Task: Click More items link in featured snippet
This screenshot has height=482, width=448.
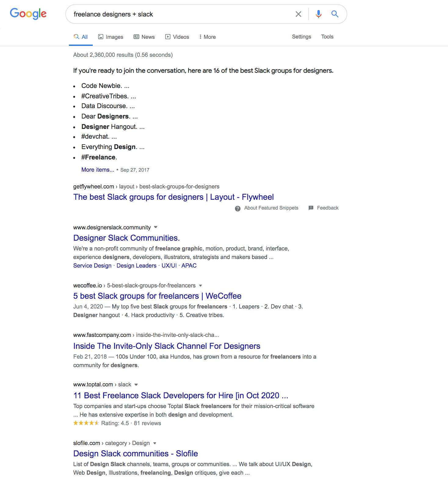Action: 98,170
